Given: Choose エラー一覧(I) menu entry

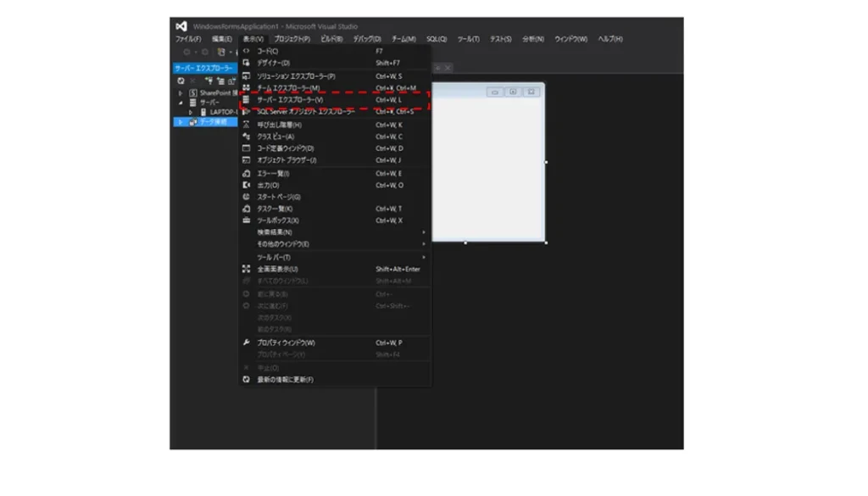Looking at the screenshot, I should coord(274,173).
